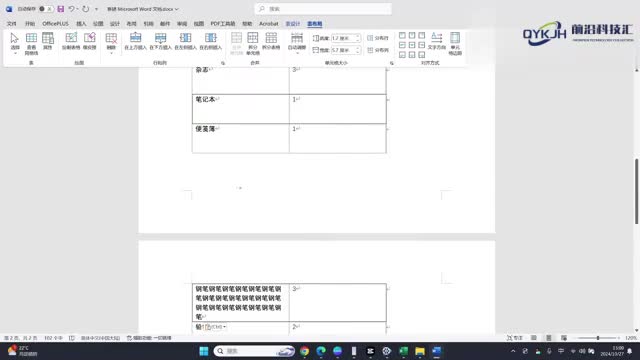
Task: Open the Select table dropdown
Action: pos(15,43)
